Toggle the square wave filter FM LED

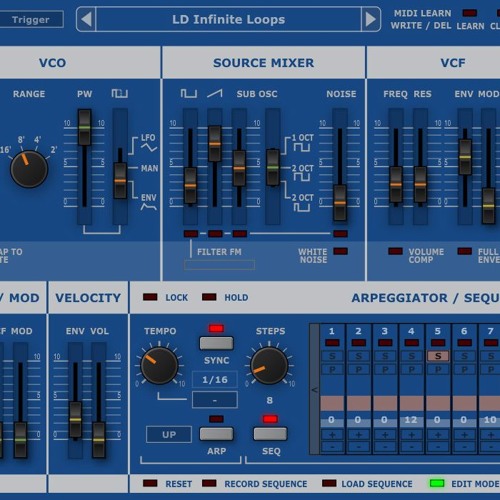coord(191,234)
